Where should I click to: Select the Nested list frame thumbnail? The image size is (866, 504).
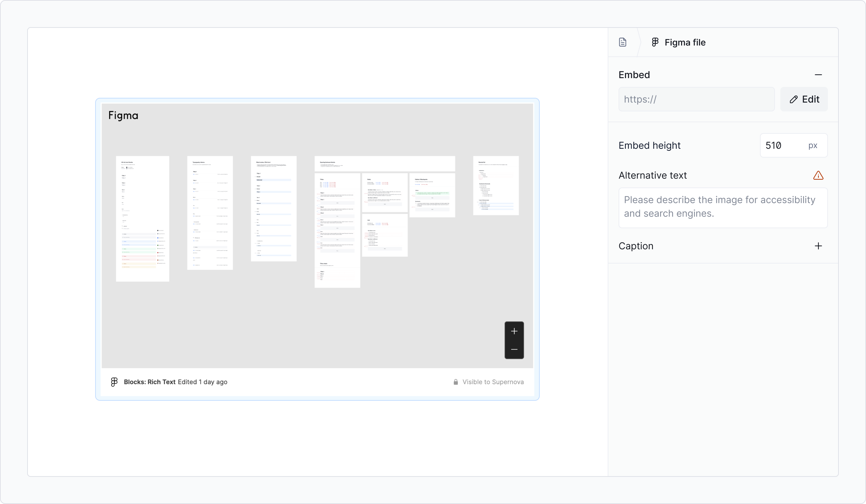pos(496,186)
